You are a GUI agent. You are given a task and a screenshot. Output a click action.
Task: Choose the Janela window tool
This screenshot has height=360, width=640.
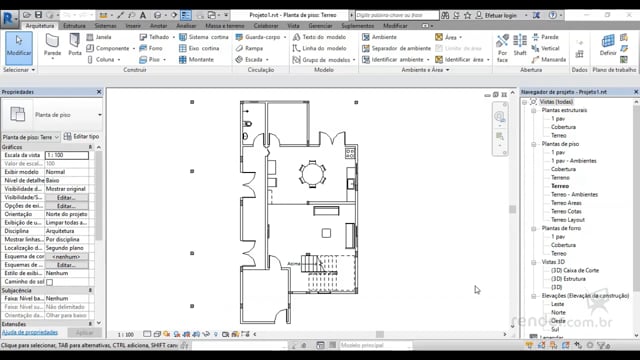pyautogui.click(x=99, y=37)
